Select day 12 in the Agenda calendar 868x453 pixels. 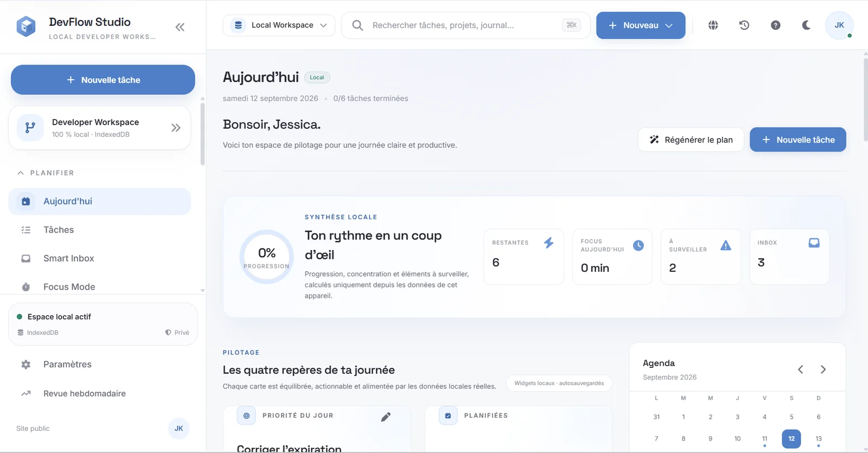792,439
